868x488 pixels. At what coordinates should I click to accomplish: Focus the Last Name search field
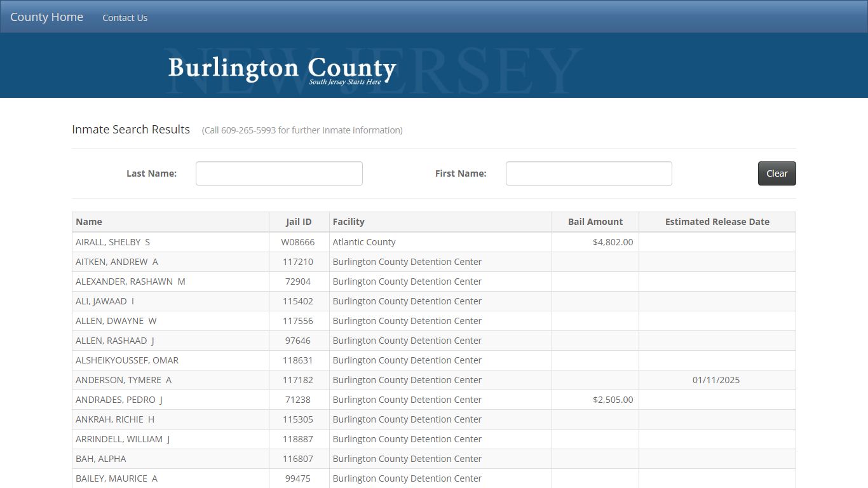point(279,173)
